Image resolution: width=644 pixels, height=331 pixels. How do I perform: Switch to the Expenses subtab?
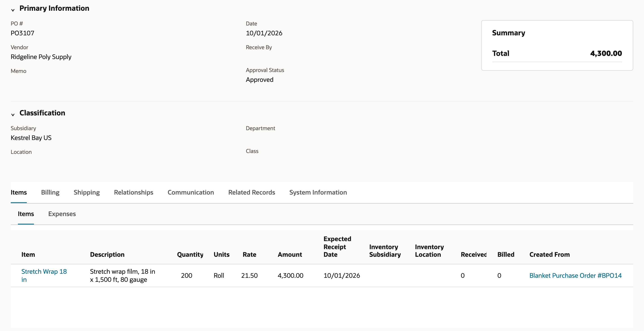pyautogui.click(x=62, y=214)
